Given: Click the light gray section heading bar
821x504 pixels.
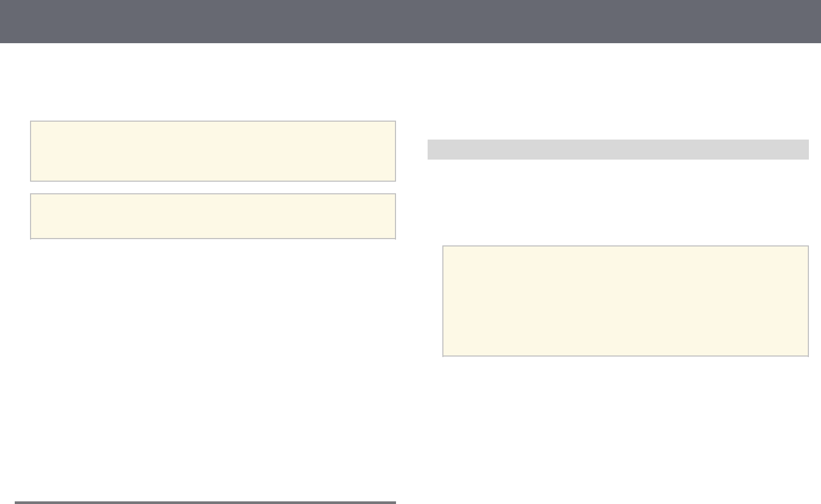Looking at the screenshot, I should [x=618, y=150].
